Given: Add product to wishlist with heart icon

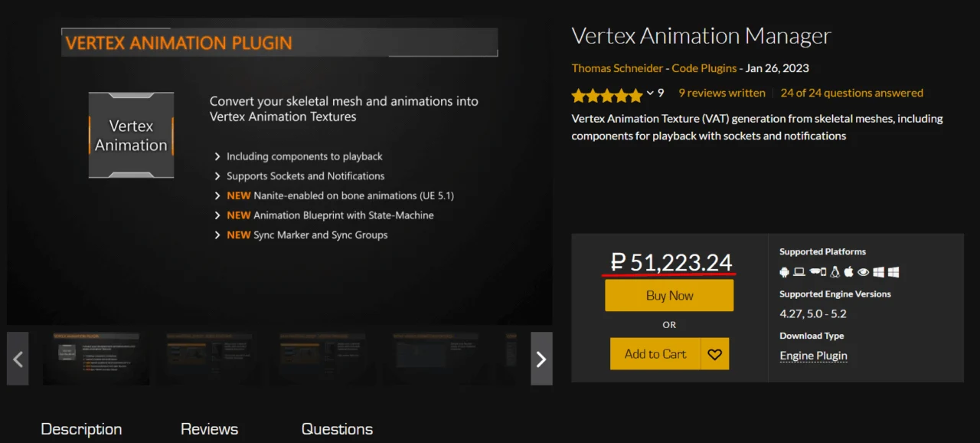Looking at the screenshot, I should (x=714, y=354).
